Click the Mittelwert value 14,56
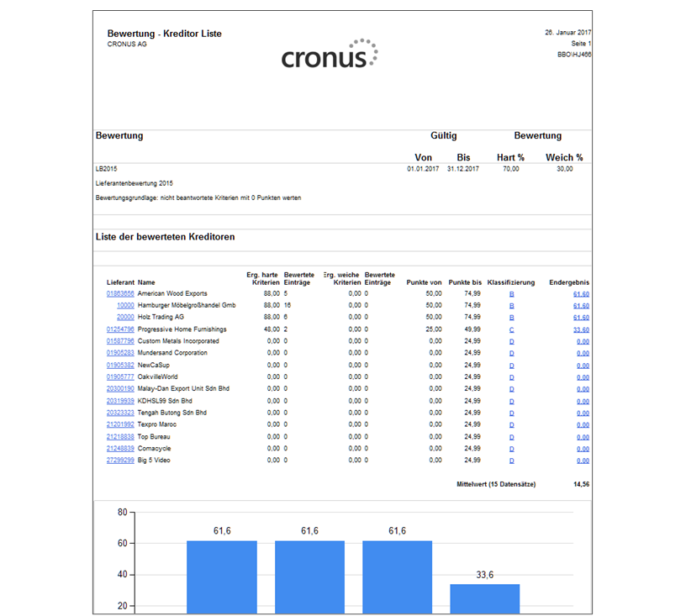 [x=582, y=484]
